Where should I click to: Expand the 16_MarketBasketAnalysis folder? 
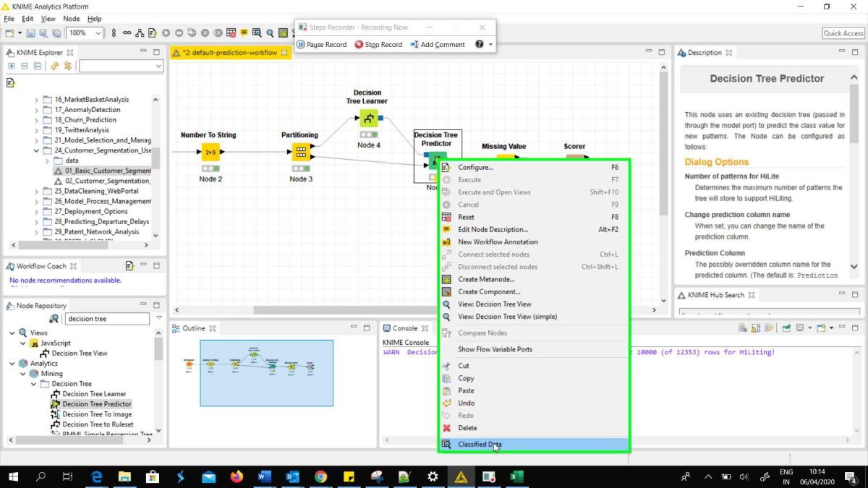pos(37,100)
